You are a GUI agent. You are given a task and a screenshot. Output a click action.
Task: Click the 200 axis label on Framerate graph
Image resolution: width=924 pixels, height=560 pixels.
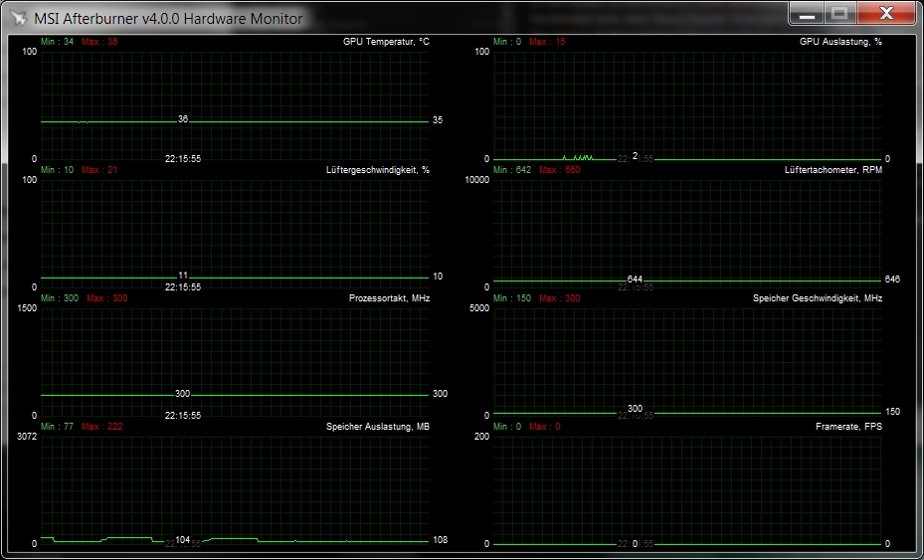pos(481,437)
